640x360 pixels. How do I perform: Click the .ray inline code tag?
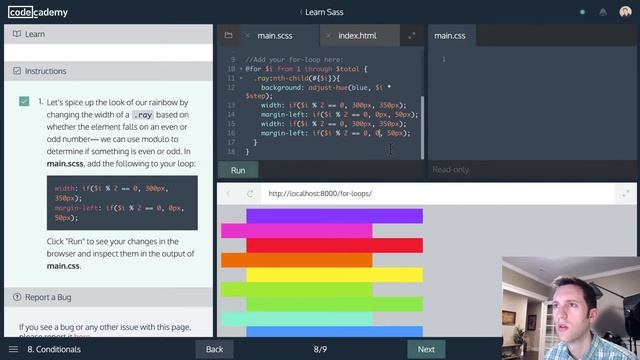pos(142,115)
